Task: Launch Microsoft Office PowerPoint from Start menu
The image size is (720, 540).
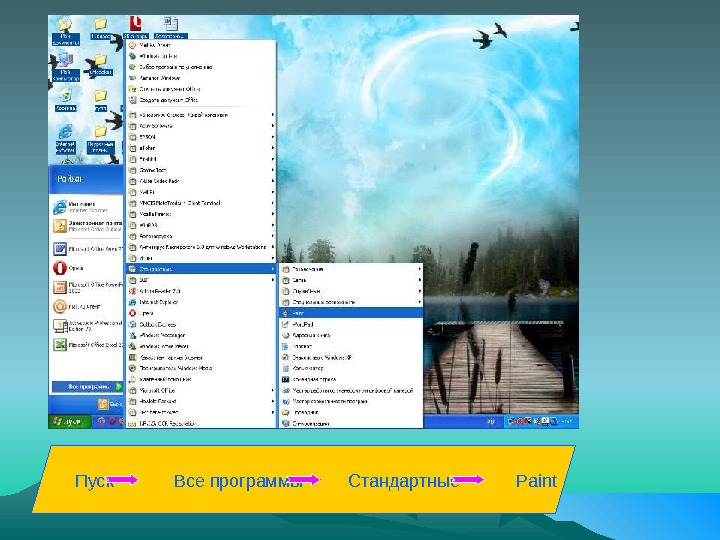Action: click(87, 287)
